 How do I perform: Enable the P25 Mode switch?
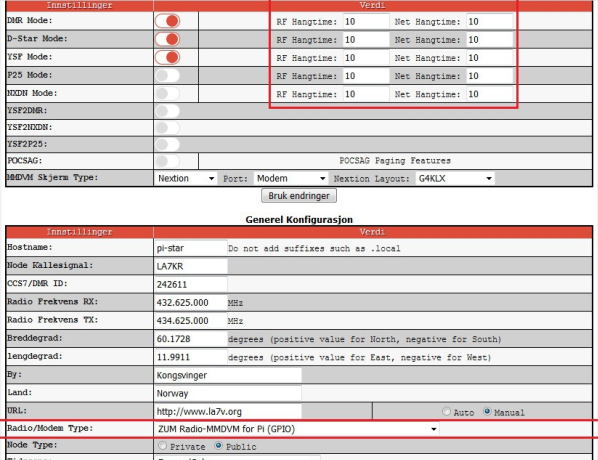[167, 75]
